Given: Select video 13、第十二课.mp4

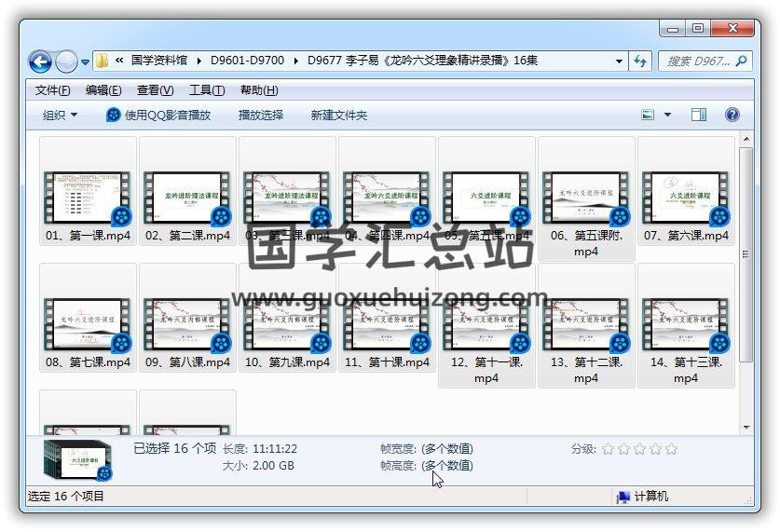Looking at the screenshot, I should [x=586, y=326].
